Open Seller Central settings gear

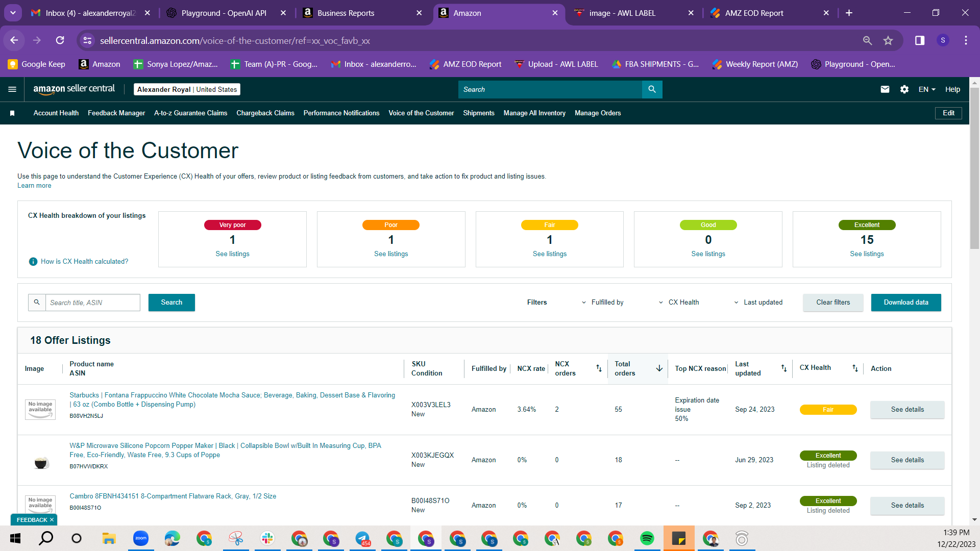pos(904,89)
